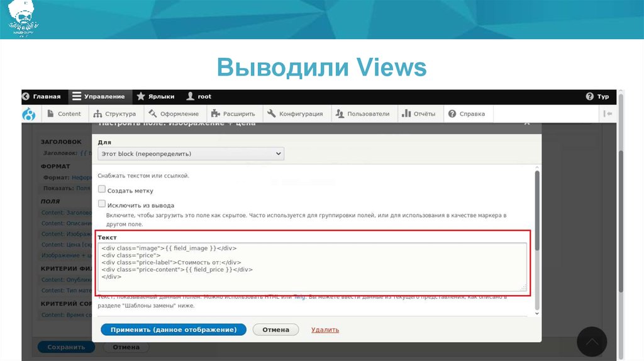Click the user silhouette icon beside root

point(190,96)
